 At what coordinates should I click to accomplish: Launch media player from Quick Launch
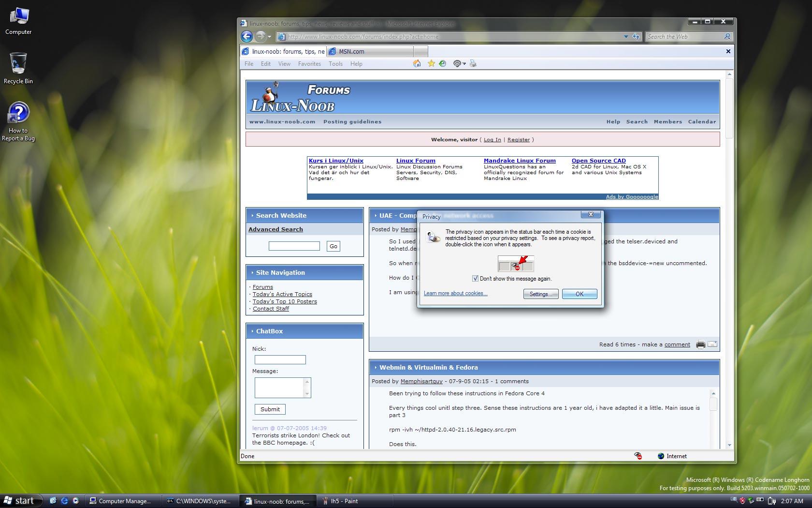(x=75, y=501)
